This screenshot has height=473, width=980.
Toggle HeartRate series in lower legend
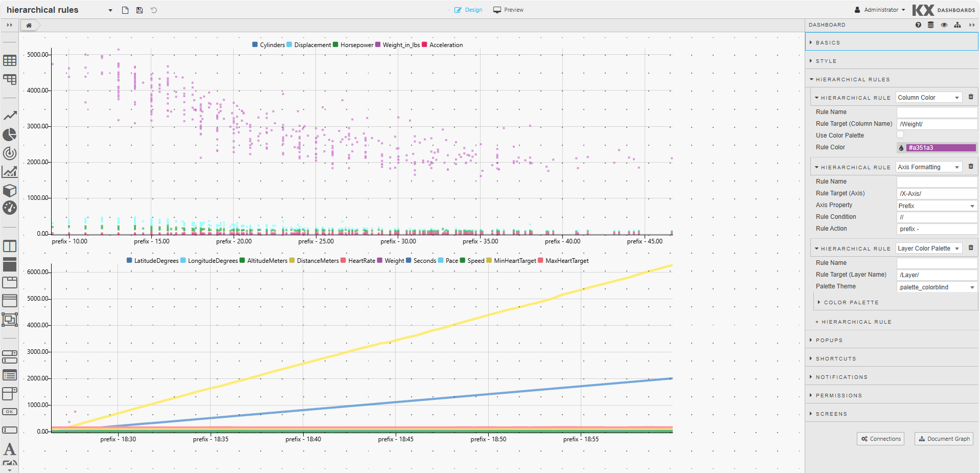click(x=358, y=261)
